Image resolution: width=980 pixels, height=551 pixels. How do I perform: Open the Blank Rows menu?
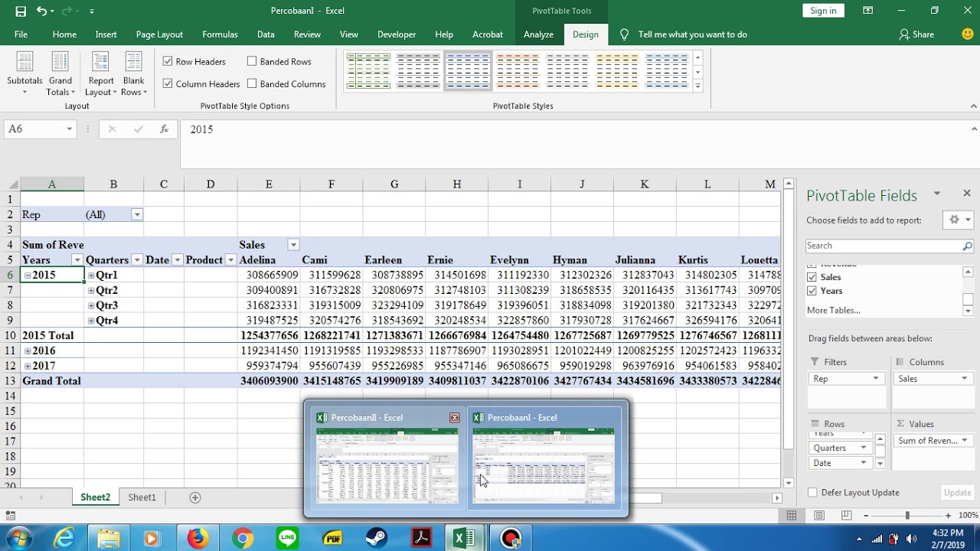click(x=133, y=74)
